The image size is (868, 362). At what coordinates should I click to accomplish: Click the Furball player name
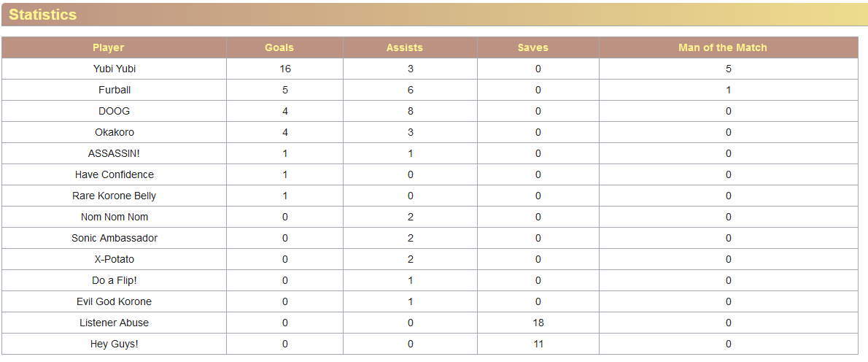pos(115,90)
